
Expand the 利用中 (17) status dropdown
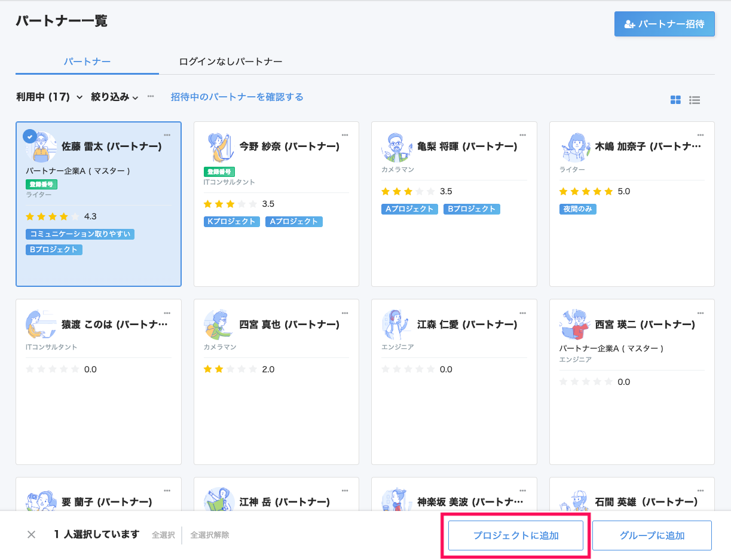(50, 97)
